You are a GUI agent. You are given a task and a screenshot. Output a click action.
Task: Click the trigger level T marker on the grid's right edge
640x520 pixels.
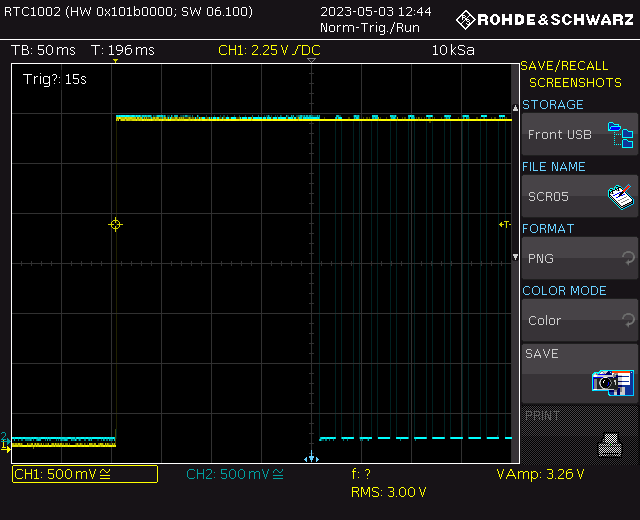(x=505, y=224)
